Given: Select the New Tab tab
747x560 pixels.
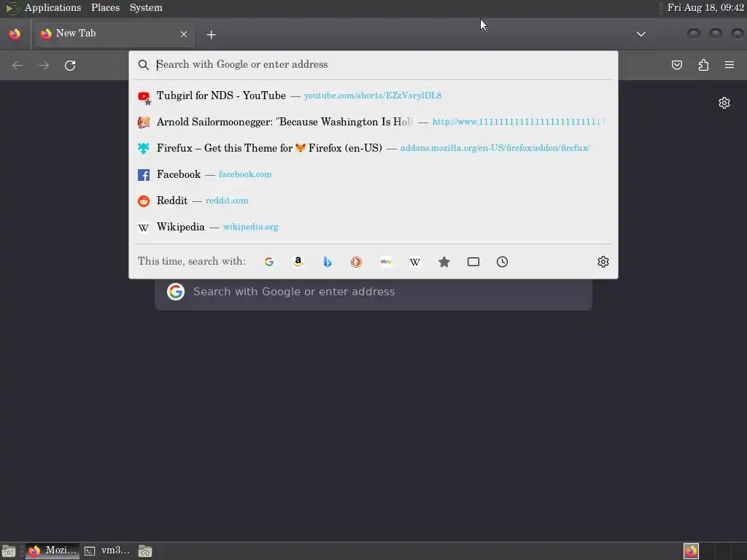Looking at the screenshot, I should [115, 34].
